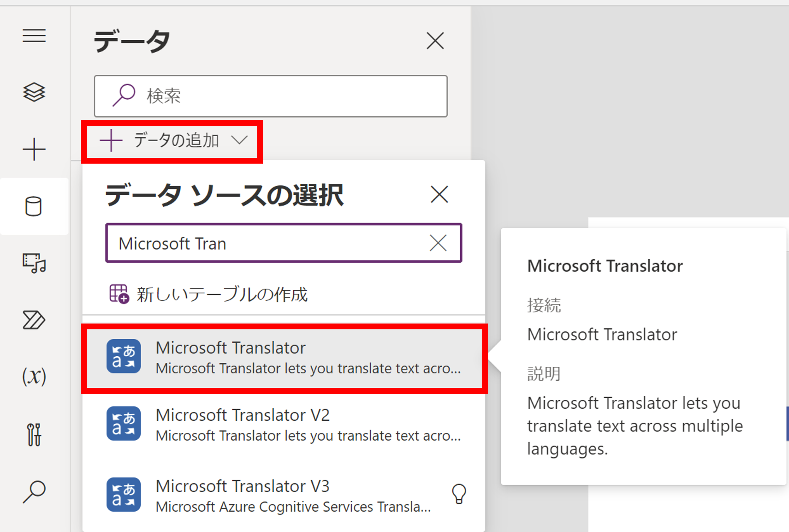Open the Advanced tools panel
Viewport: 789px width, 532px height.
coord(34,434)
